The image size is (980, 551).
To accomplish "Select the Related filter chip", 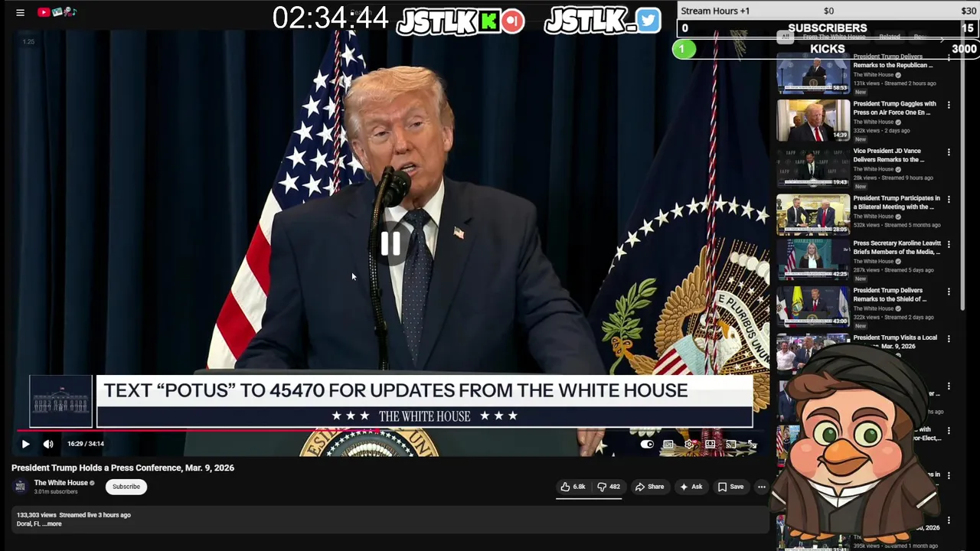I will click(x=889, y=37).
